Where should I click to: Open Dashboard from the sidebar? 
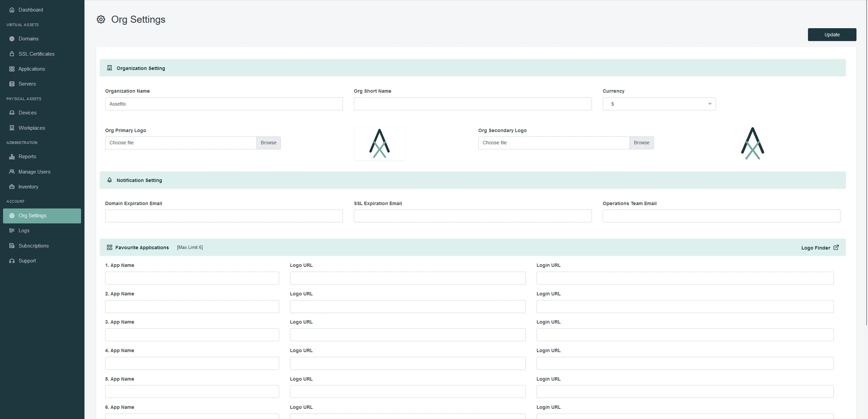pos(42,10)
